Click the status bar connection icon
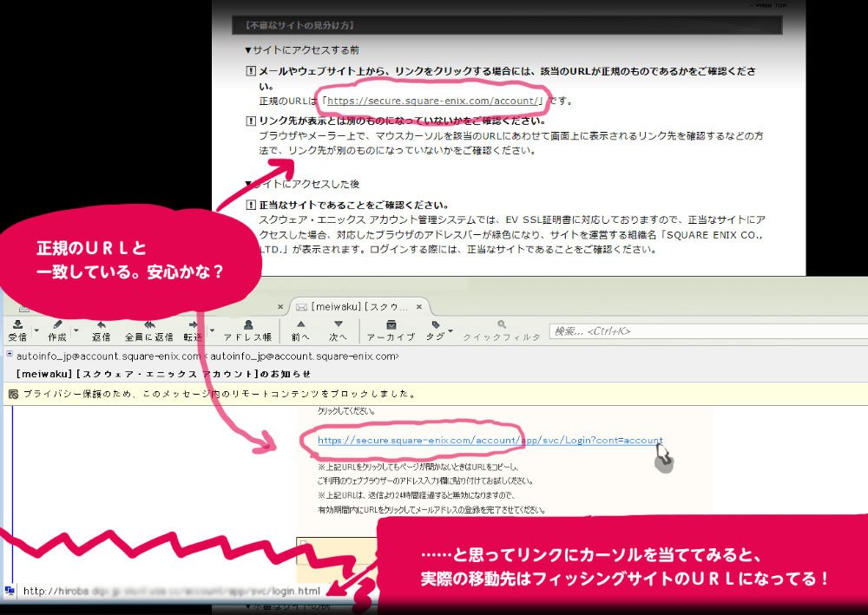 click(x=9, y=592)
